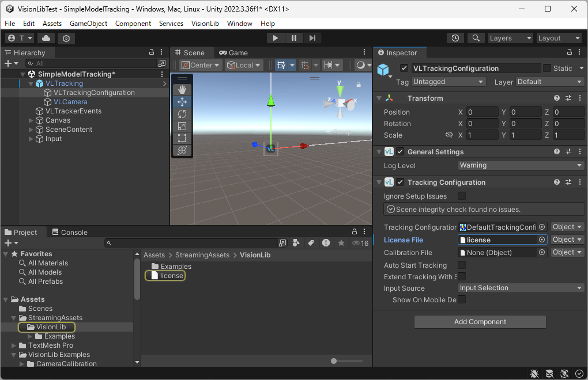588x380 pixels.
Task: Open Undo History from the toolbar
Action: pos(455,38)
